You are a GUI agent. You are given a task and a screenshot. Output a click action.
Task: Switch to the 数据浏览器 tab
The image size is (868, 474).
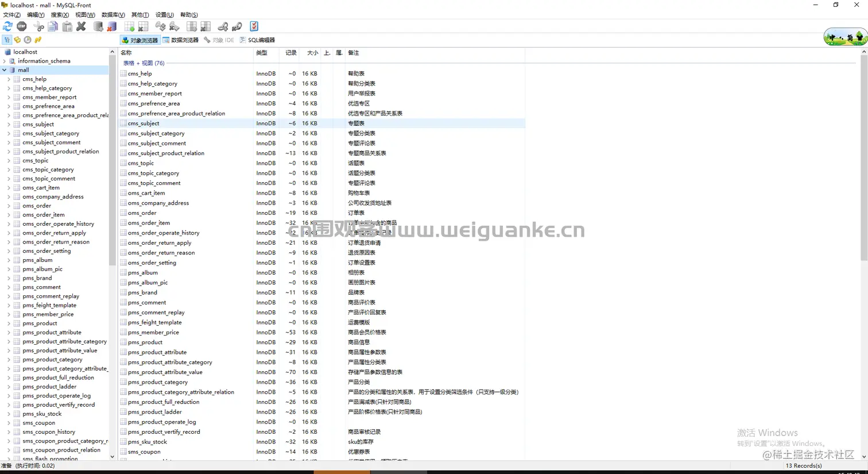click(180, 40)
